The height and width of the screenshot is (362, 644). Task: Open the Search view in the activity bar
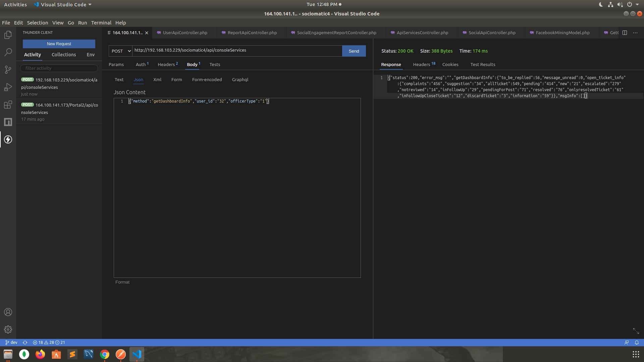click(8, 52)
